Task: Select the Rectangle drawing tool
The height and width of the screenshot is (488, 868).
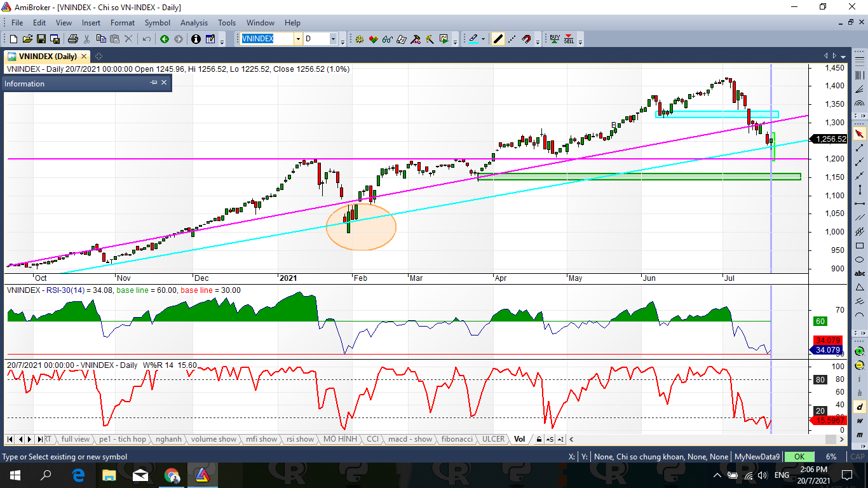Action: [x=860, y=246]
